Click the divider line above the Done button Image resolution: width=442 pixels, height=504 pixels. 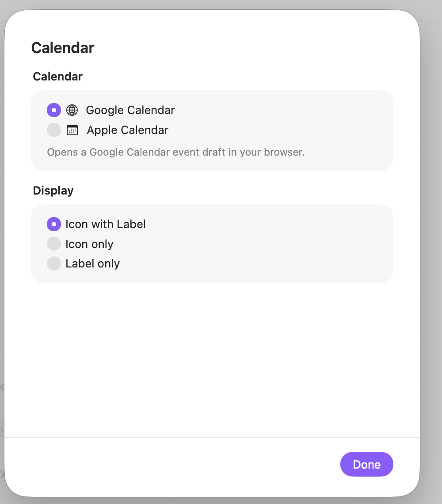pos(212,437)
